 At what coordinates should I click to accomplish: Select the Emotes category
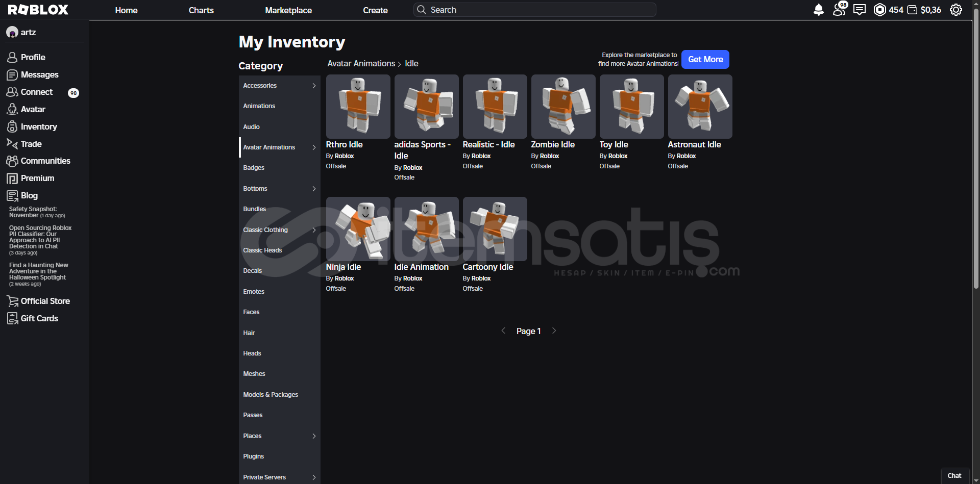(x=280, y=292)
